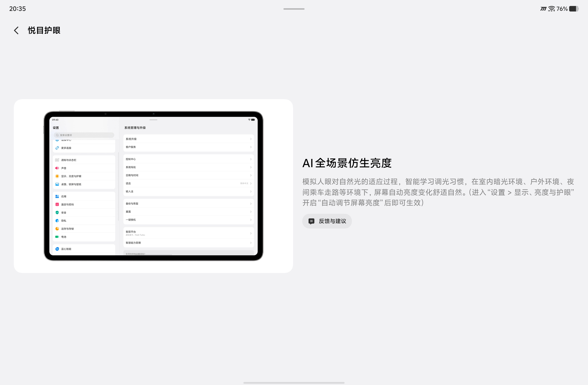
Task: Click 显示、亮度与护眼 row in the tablet illustration
Action: [84, 176]
